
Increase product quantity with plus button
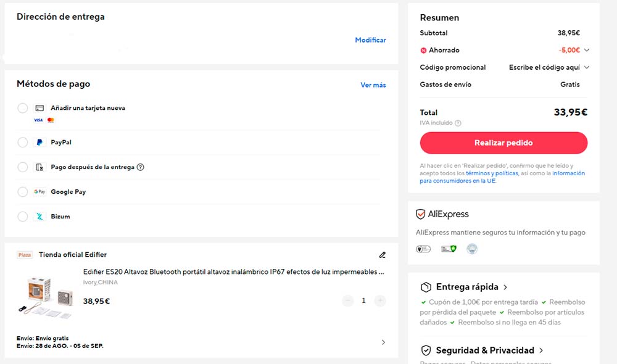coord(380,300)
